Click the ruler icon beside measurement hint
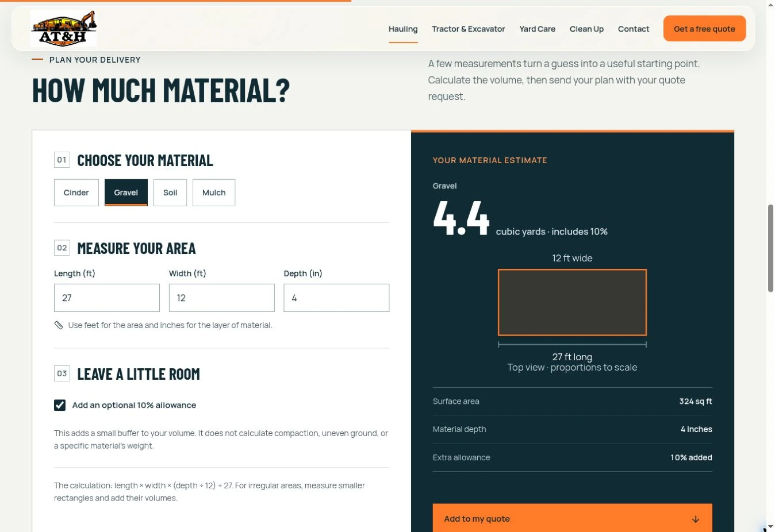The image size is (775, 532). coord(59,325)
